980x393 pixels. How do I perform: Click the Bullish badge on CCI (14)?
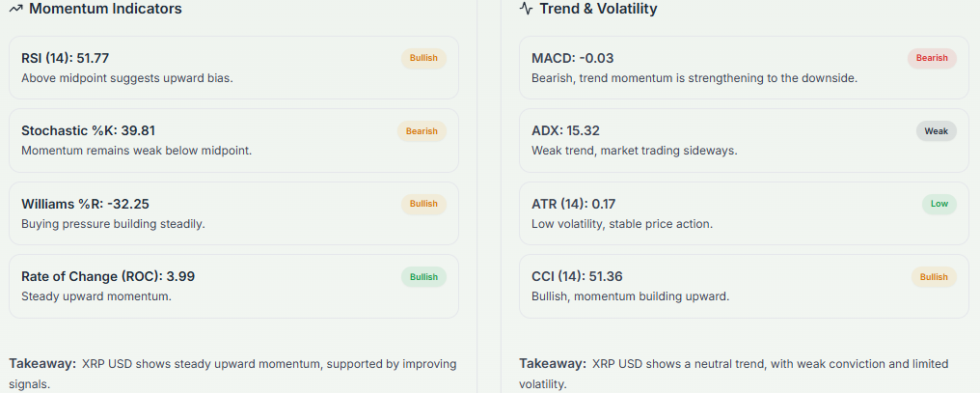933,277
